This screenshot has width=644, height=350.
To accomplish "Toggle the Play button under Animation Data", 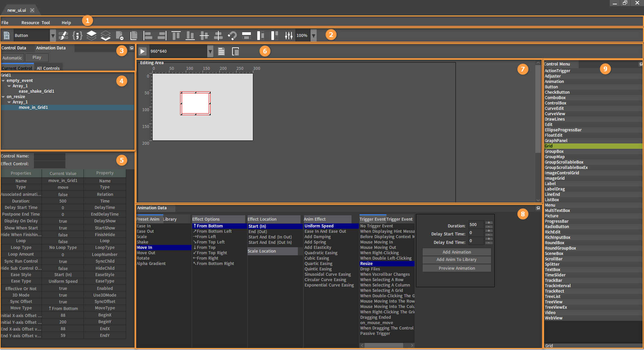I will pyautogui.click(x=37, y=57).
